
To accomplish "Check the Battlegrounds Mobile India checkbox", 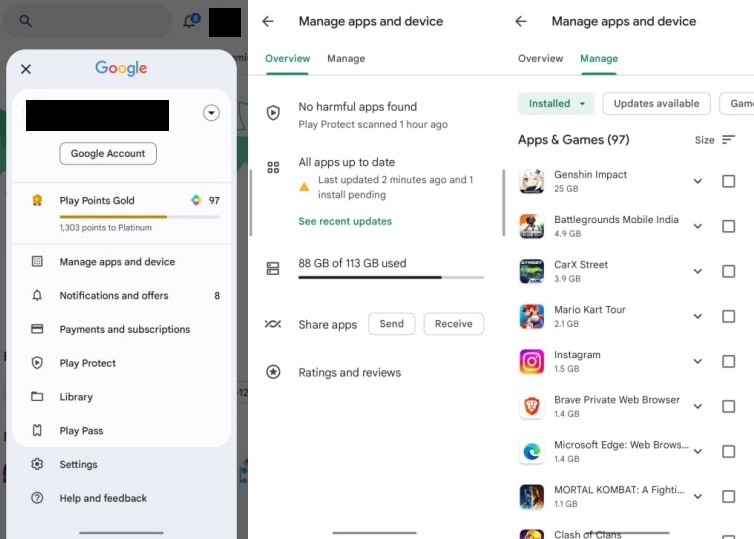I will (729, 226).
